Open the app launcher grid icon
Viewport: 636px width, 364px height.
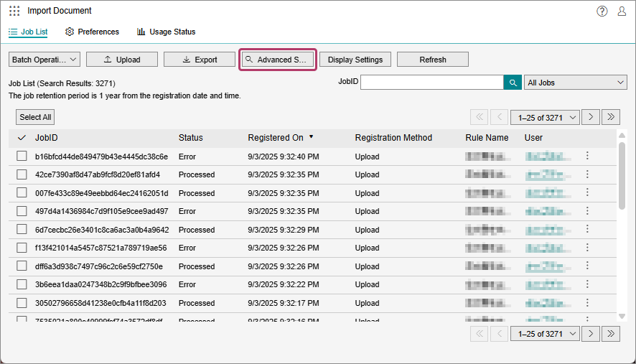coord(14,11)
